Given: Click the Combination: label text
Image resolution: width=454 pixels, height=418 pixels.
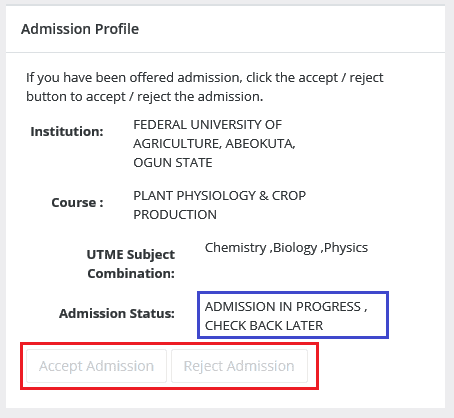Looking at the screenshot, I should click(131, 274).
